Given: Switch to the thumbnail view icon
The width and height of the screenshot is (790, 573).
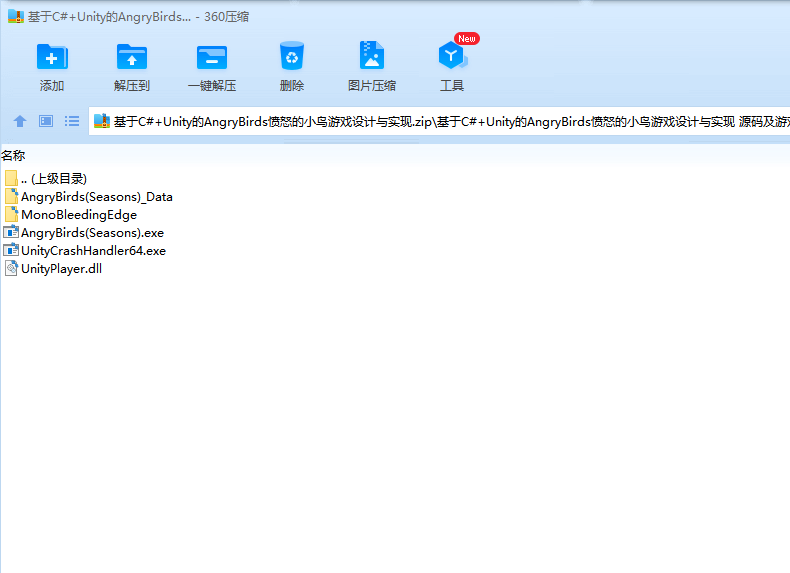Looking at the screenshot, I should [46, 121].
